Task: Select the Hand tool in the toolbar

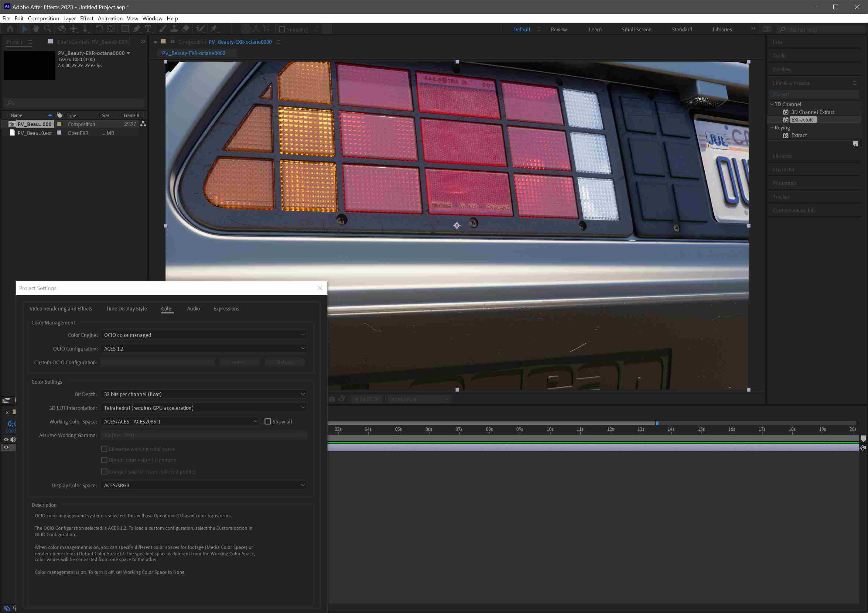Action: pyautogui.click(x=36, y=29)
